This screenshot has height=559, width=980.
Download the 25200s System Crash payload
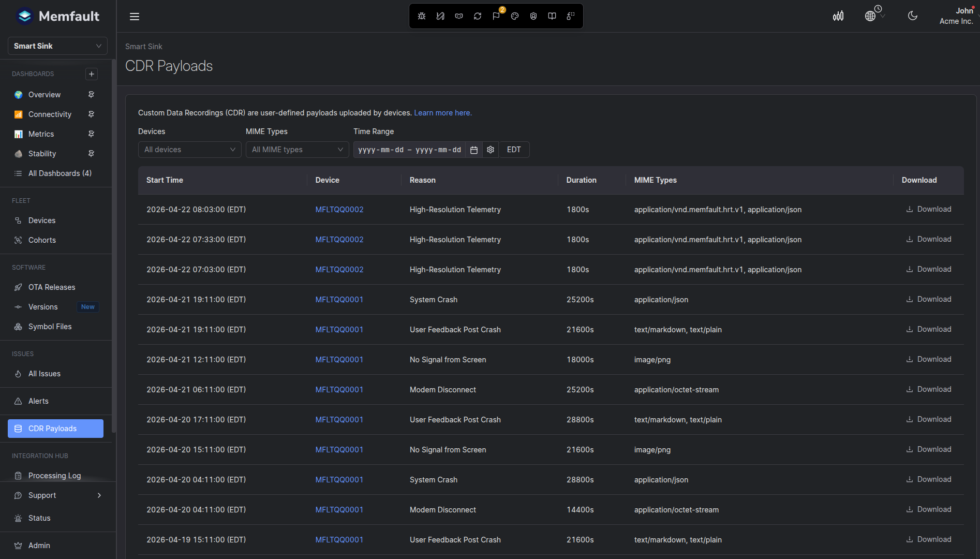click(929, 299)
